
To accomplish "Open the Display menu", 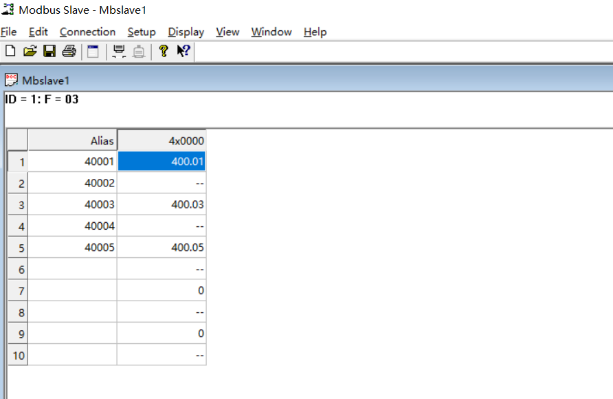I will point(186,32).
